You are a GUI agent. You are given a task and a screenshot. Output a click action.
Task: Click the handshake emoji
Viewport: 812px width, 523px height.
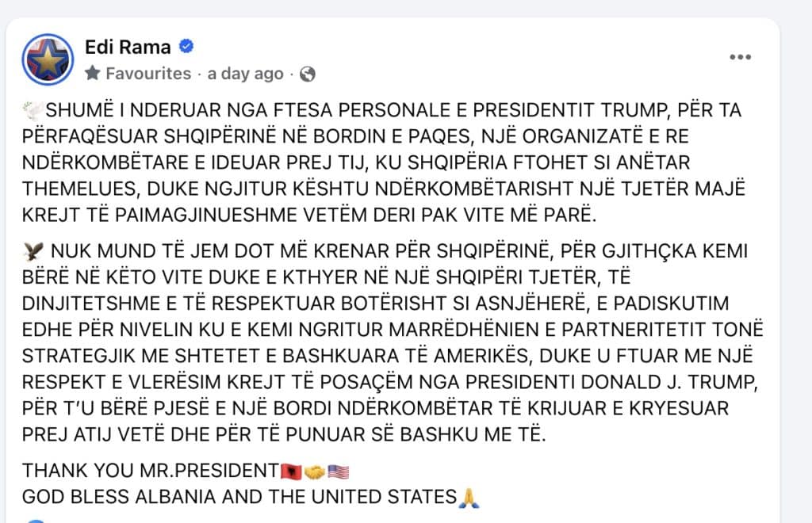(314, 471)
